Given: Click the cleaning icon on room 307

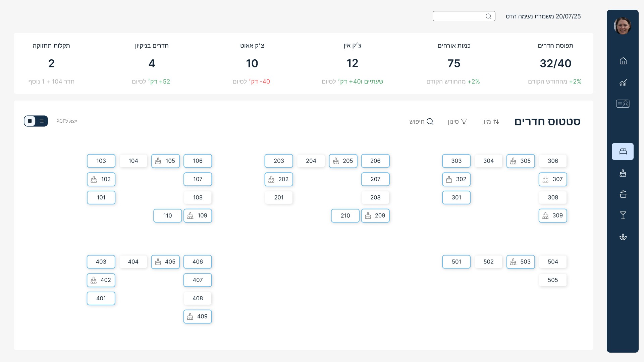Looking at the screenshot, I should 545,180.
